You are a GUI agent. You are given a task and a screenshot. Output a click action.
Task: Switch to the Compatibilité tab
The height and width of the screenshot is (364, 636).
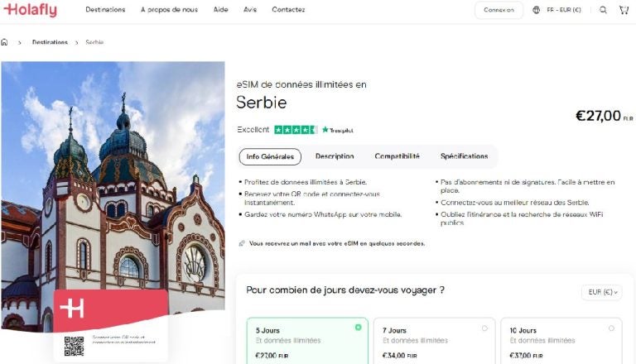(397, 156)
